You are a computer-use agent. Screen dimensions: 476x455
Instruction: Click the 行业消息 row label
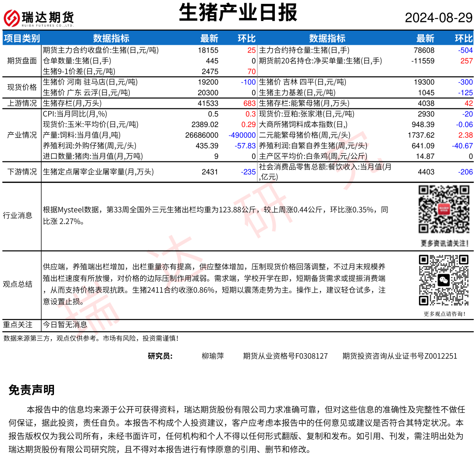[x=18, y=215]
